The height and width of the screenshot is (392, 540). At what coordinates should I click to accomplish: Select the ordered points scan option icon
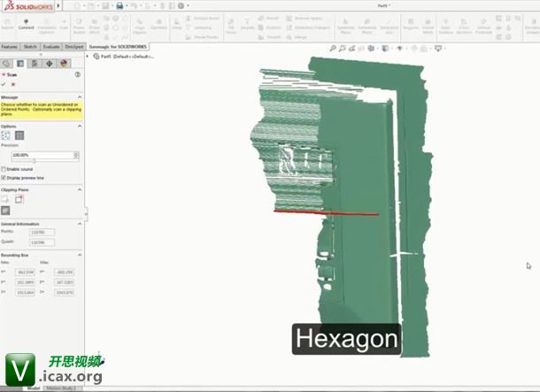tap(19, 135)
